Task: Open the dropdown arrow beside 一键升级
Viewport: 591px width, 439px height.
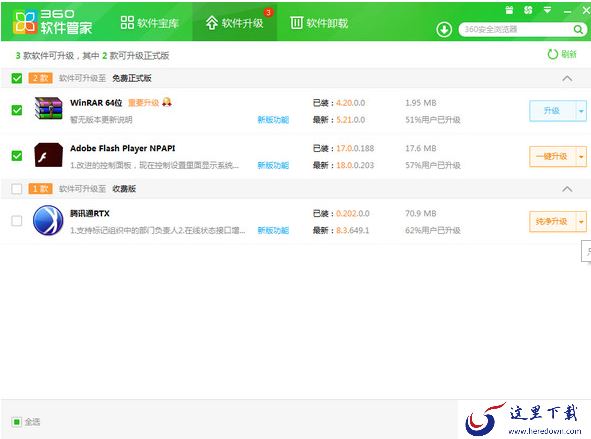Action: tap(581, 156)
